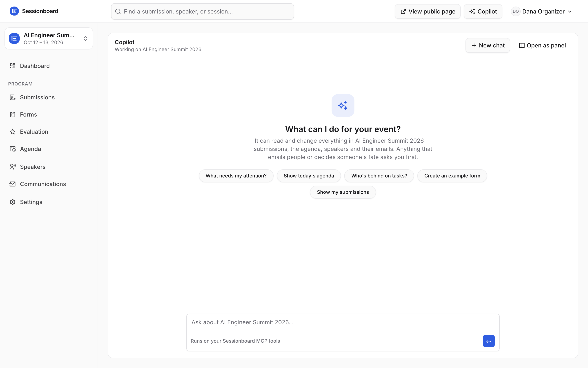The width and height of the screenshot is (588, 368).
Task: Navigate to Forms
Action: pos(49,115)
